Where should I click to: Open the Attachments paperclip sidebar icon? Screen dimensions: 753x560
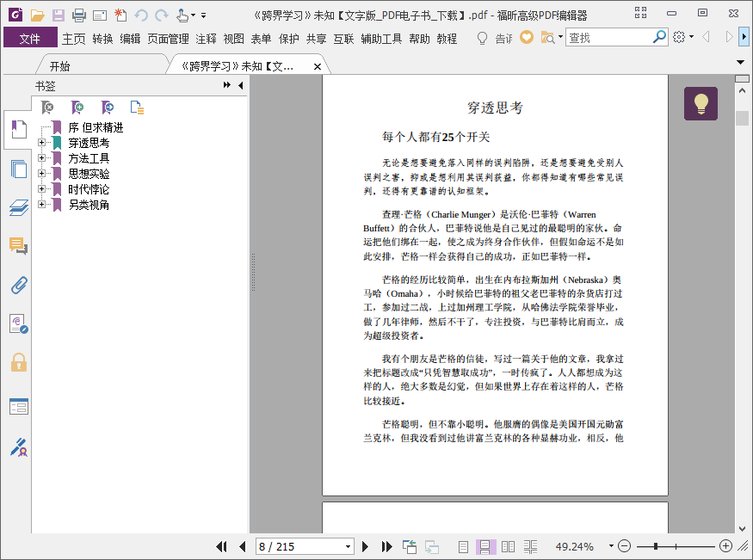(19, 285)
